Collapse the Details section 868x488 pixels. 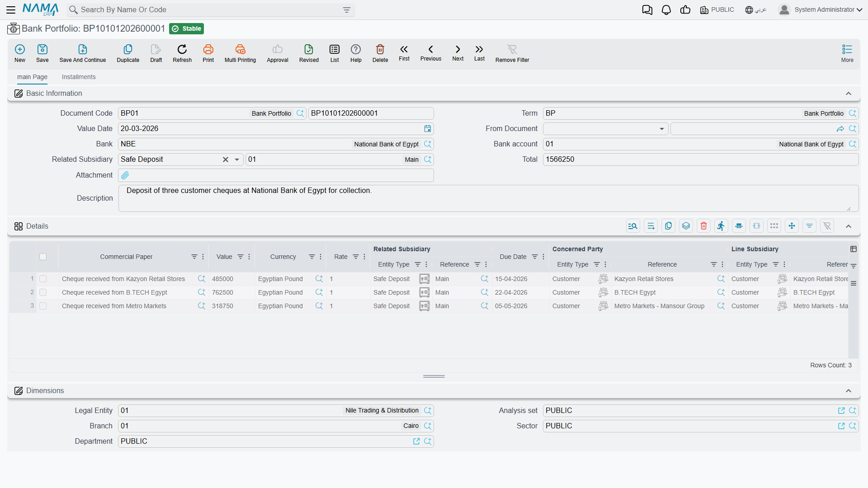[x=849, y=226]
